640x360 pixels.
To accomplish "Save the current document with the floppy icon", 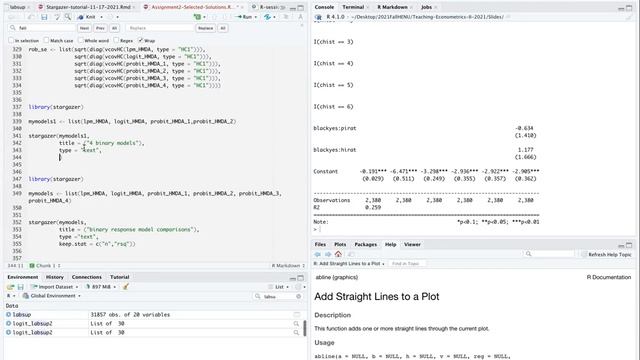I will [x=44, y=17].
